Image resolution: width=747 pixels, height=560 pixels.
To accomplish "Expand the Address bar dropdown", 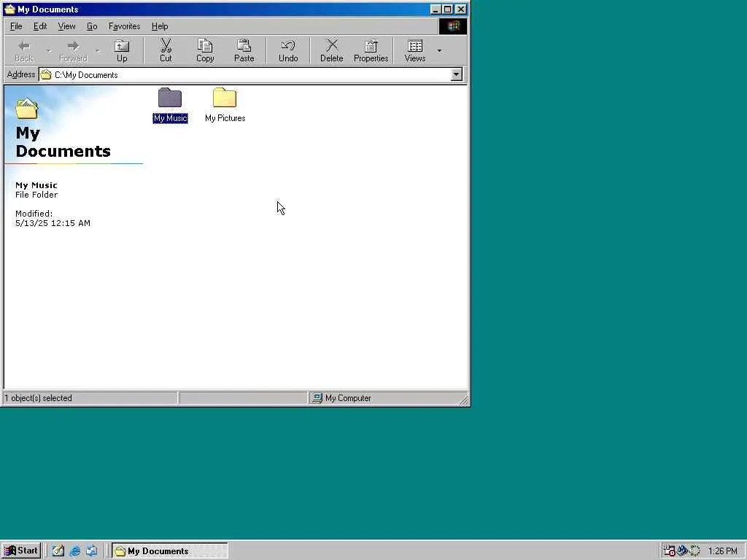I will 457,75.
